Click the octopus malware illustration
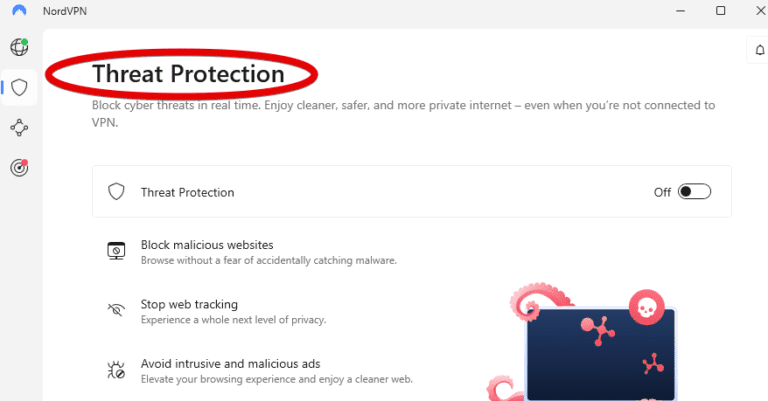The width and height of the screenshot is (768, 401). tap(595, 345)
